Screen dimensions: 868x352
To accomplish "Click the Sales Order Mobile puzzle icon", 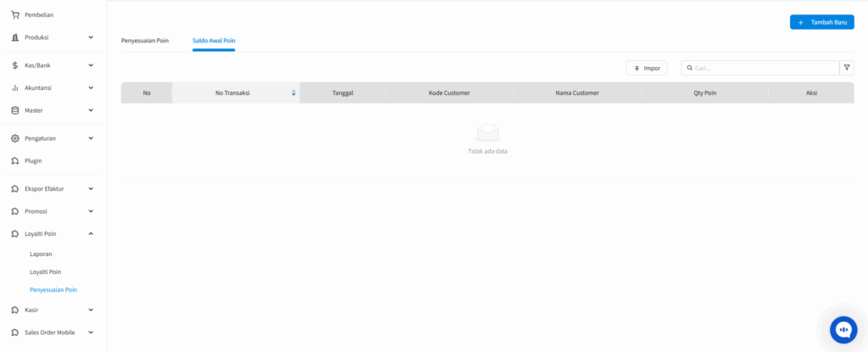I will coord(15,332).
